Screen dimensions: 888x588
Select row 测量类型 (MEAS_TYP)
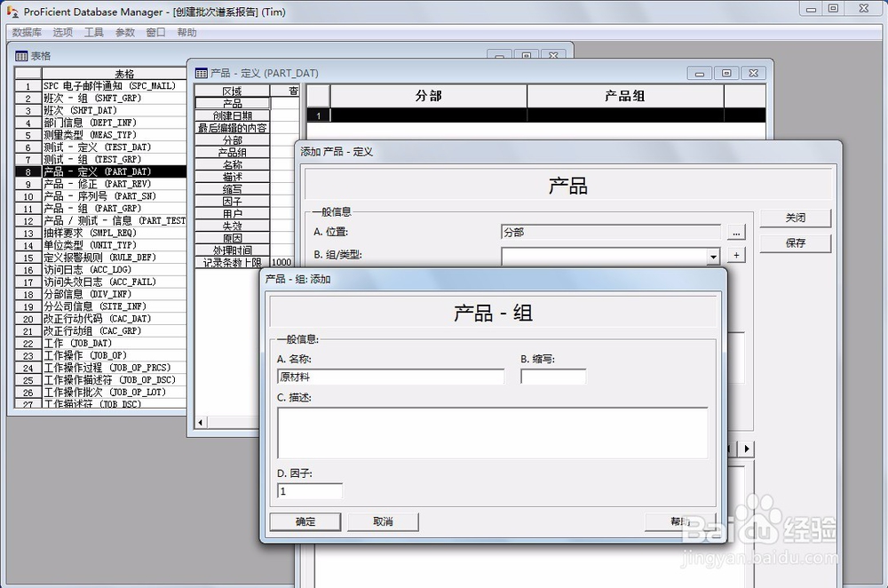(114, 135)
